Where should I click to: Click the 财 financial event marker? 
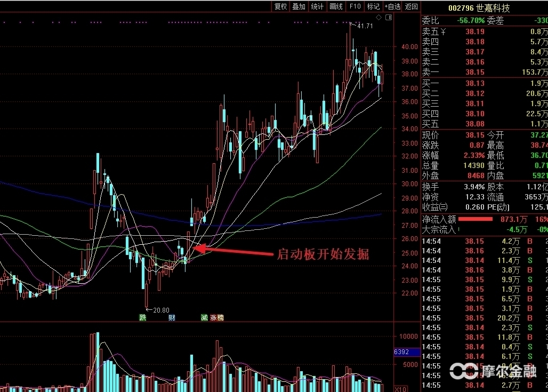pyautogui.click(x=172, y=318)
